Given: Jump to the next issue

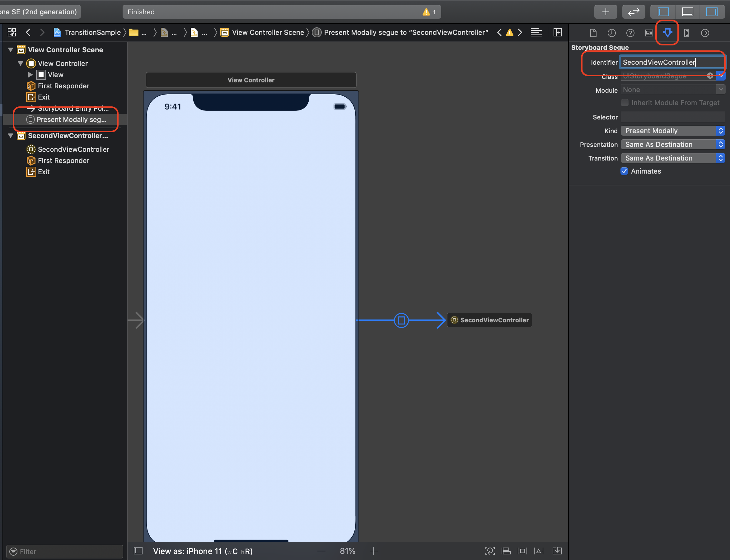Looking at the screenshot, I should pos(520,32).
